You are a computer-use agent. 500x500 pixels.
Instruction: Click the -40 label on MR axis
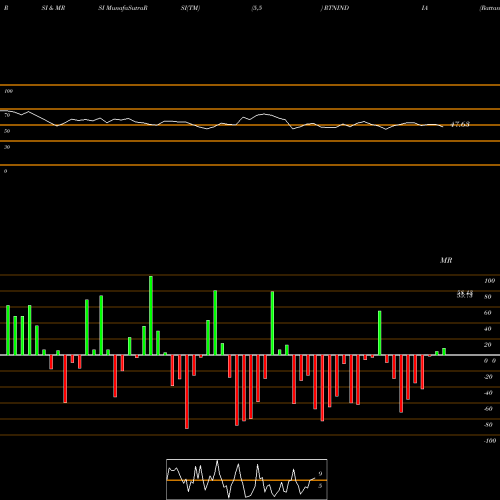coord(488,393)
